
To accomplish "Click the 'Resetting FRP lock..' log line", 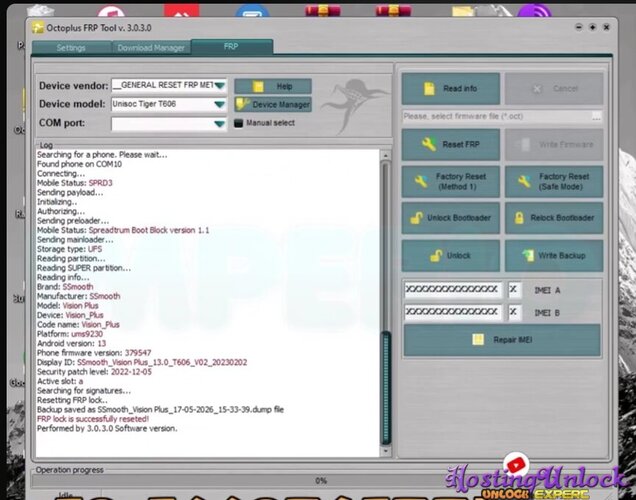I will pos(72,400).
